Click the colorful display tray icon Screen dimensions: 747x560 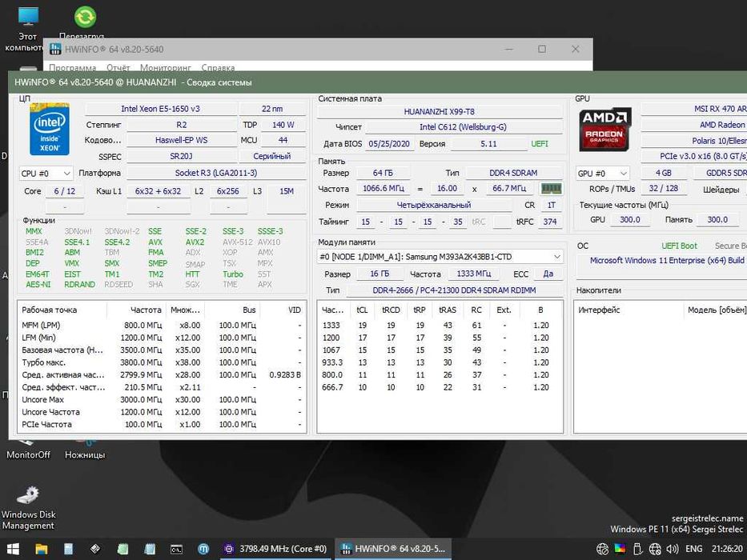point(620,549)
